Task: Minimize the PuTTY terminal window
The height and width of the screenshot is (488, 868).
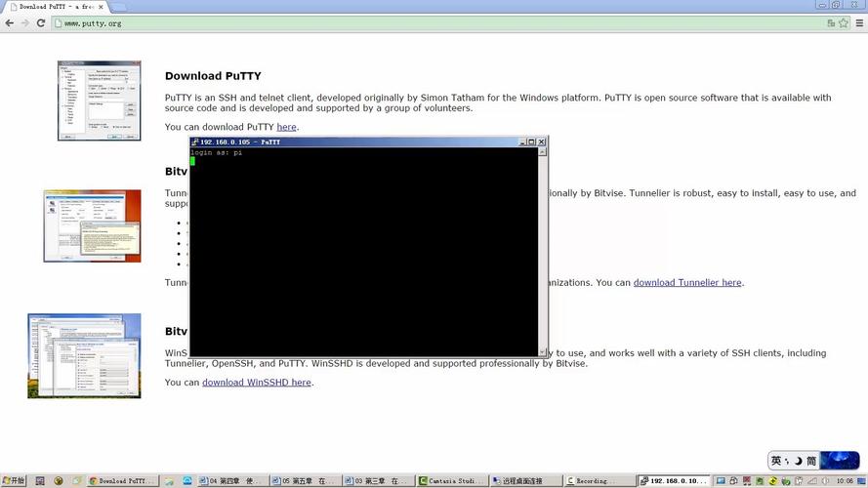Action: [x=521, y=142]
